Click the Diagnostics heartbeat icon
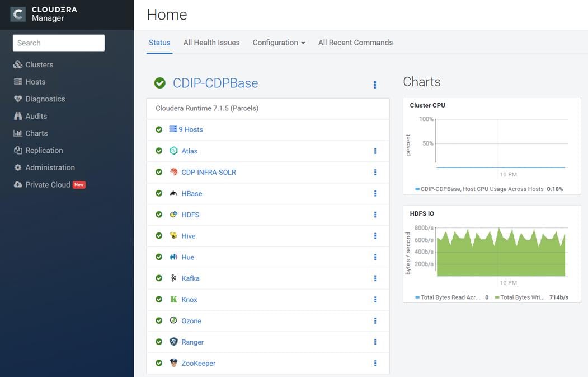The height and width of the screenshot is (377, 588). [x=18, y=99]
